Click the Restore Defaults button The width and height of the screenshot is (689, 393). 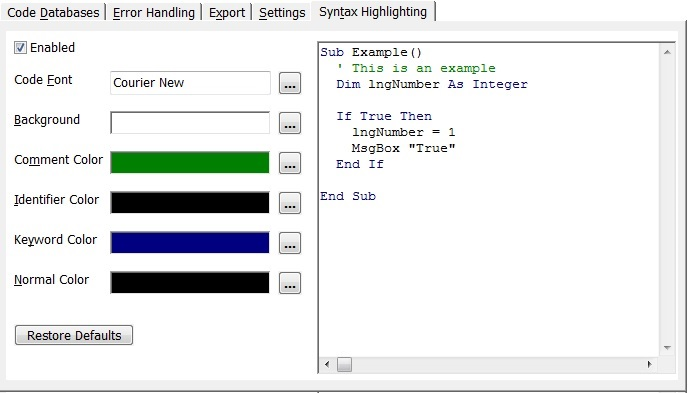pos(74,335)
